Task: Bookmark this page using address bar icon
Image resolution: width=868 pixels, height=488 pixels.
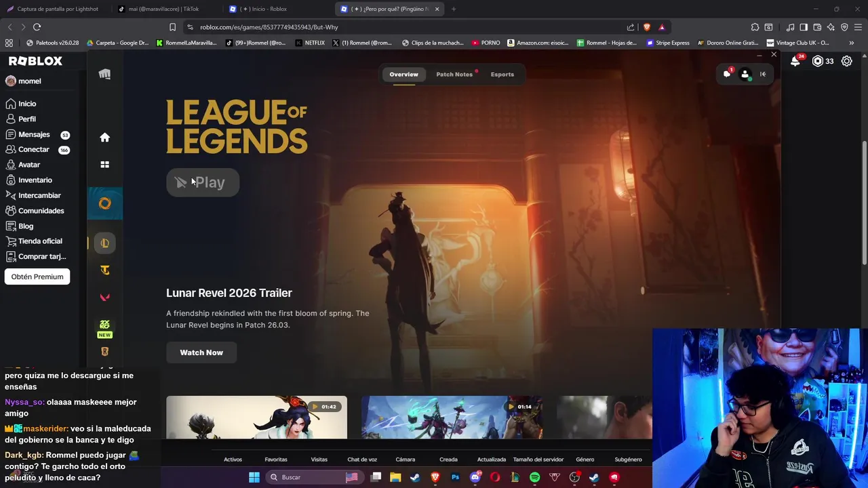Action: click(172, 27)
